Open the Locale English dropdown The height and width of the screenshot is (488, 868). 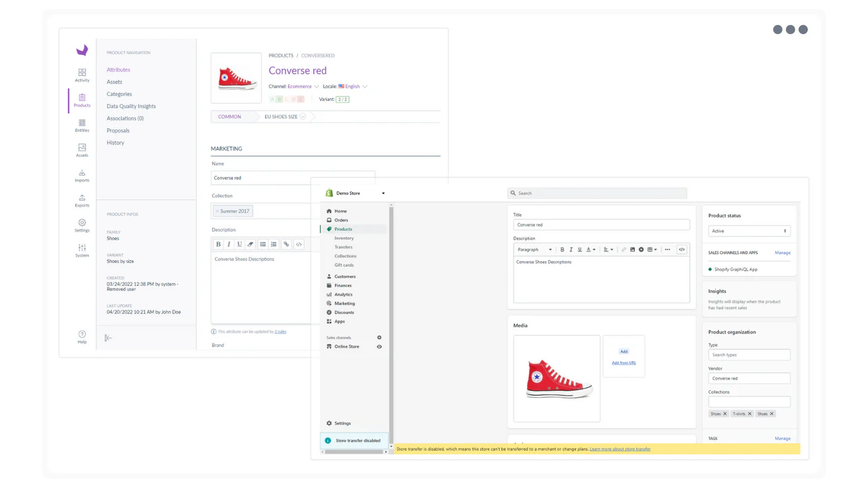[x=345, y=86]
